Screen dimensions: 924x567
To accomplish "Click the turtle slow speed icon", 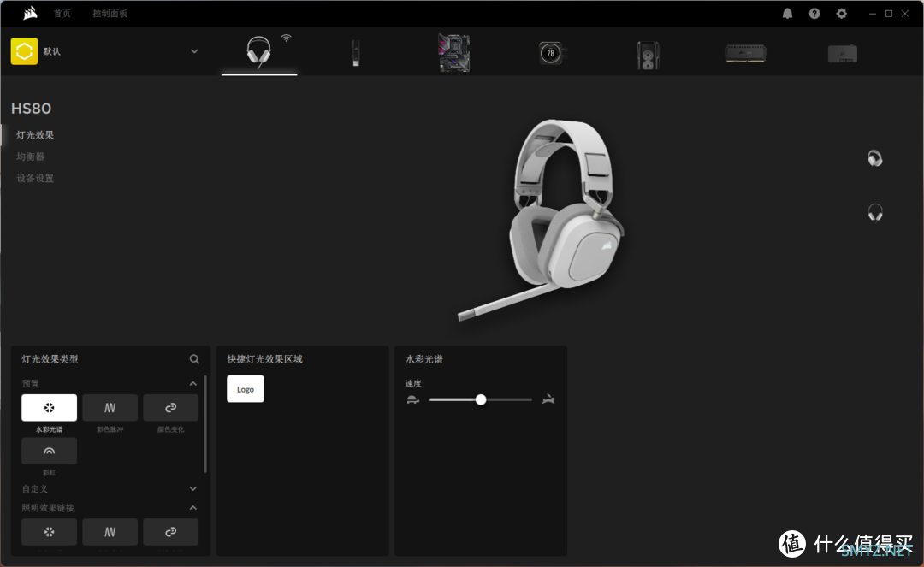I will click(413, 399).
